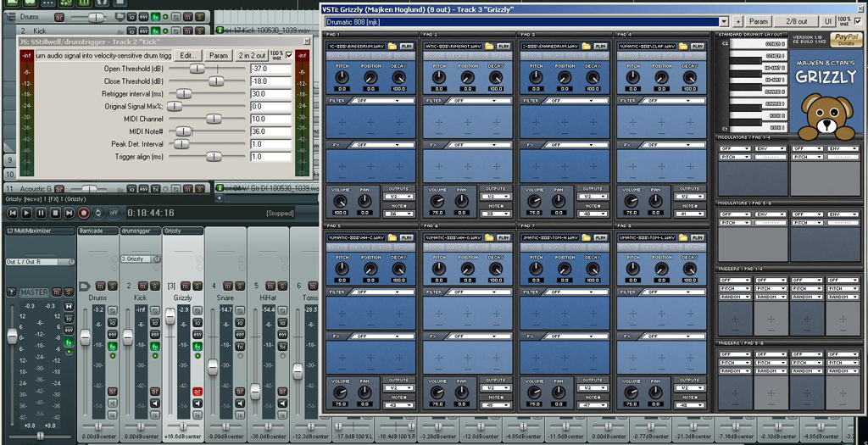Image resolution: width=868 pixels, height=445 pixels.
Task: Click the PayPal Donate icon in Grizzly
Action: (846, 39)
